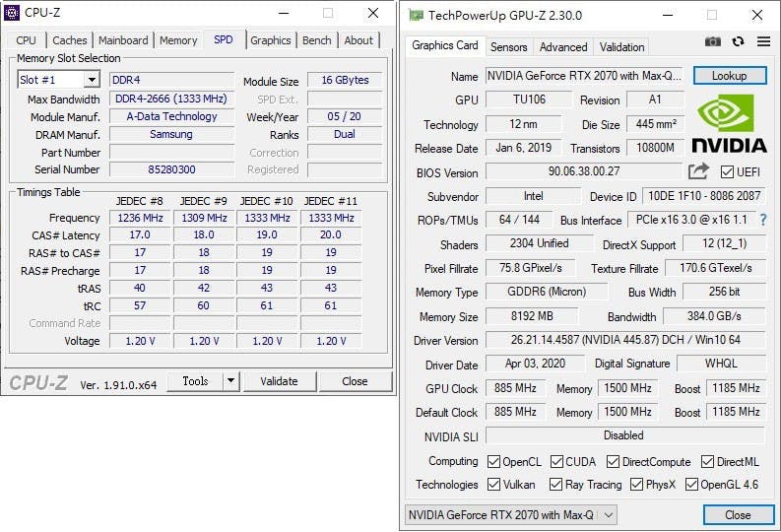Click the GPU-Z title bar app icon
This screenshot has width=781, height=532.
pos(416,15)
